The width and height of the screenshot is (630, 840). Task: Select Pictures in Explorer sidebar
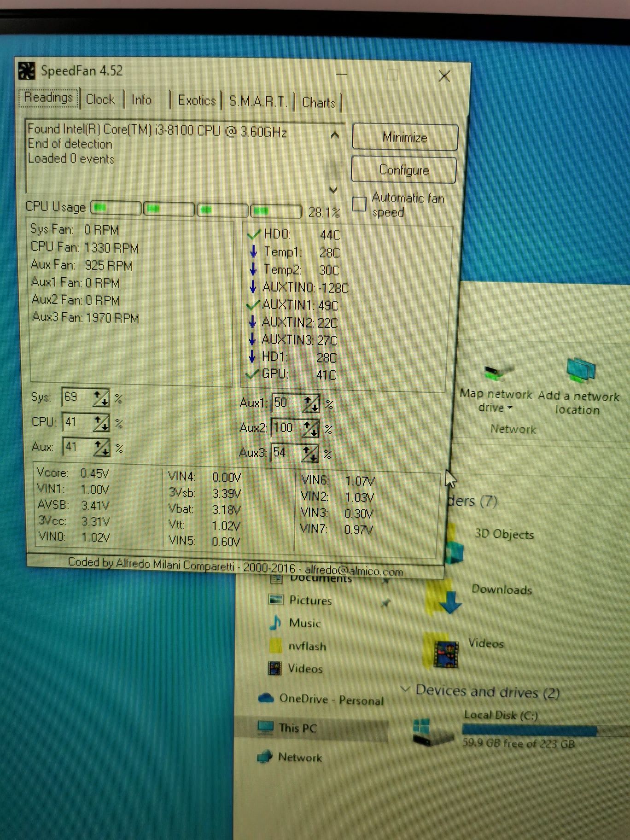click(x=310, y=600)
